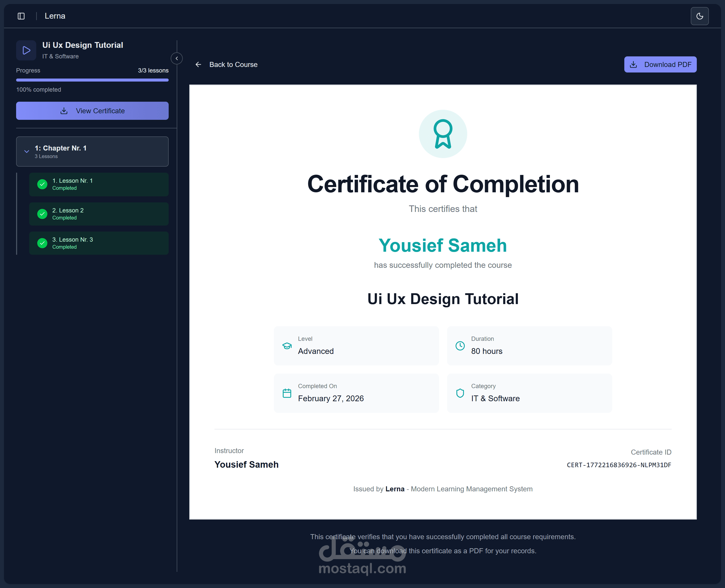Click the shield Category icon
The height and width of the screenshot is (588, 725).
(460, 393)
